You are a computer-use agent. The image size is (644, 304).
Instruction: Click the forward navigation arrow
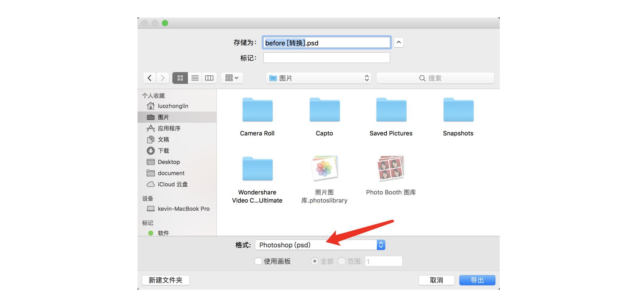coord(163,78)
